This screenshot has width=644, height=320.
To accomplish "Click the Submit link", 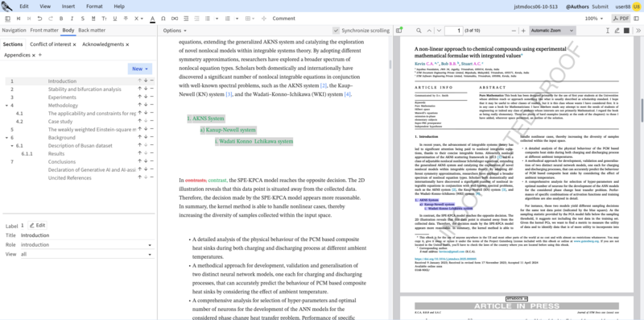I will [x=600, y=6].
